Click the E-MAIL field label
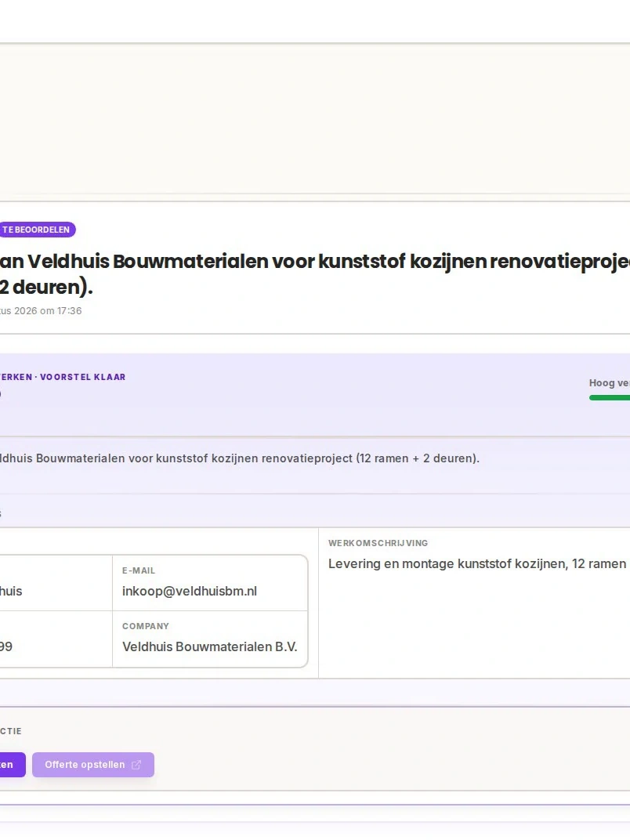Screen dimensions: 630x840 [x=139, y=570]
